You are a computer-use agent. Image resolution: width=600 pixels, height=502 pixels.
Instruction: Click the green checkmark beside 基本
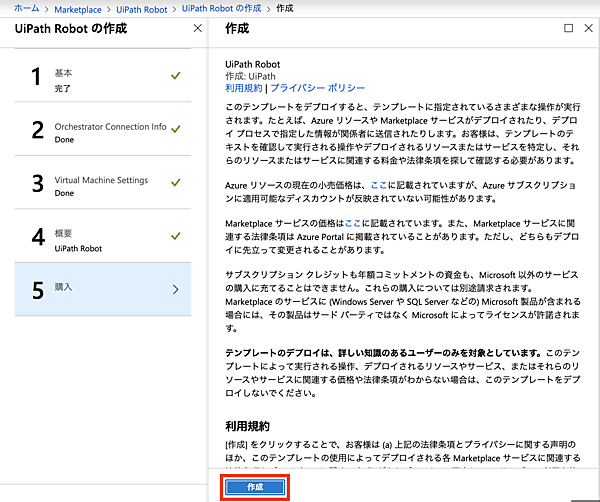tap(176, 75)
